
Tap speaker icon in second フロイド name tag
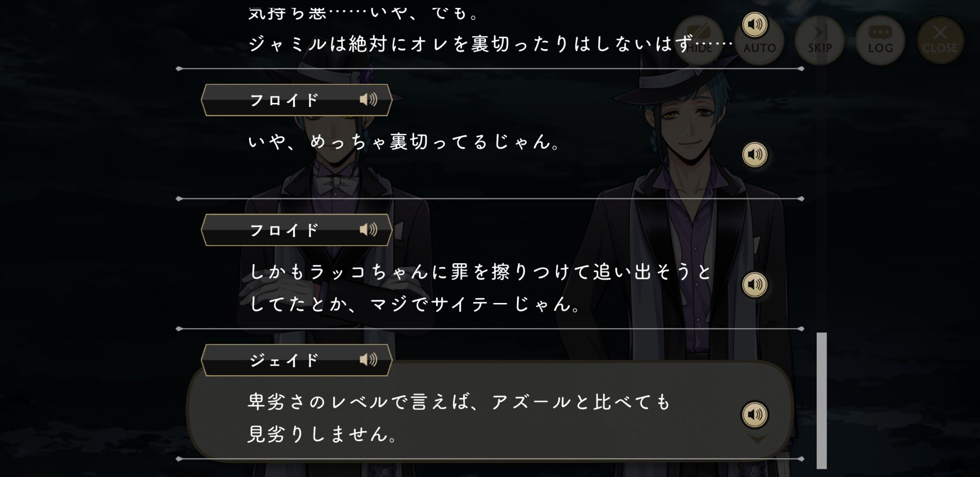[368, 230]
